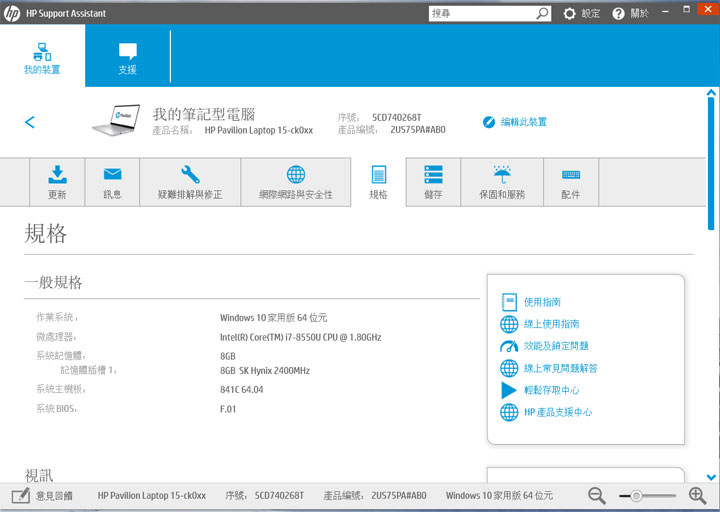This screenshot has height=512, width=720.
Task: Switch to the 訊息 (Messages) tab
Action: coord(112,182)
